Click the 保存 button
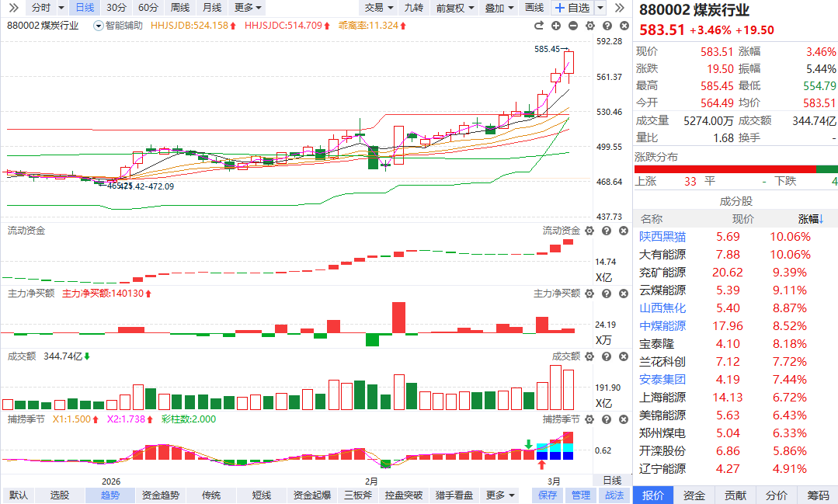 [548, 495]
